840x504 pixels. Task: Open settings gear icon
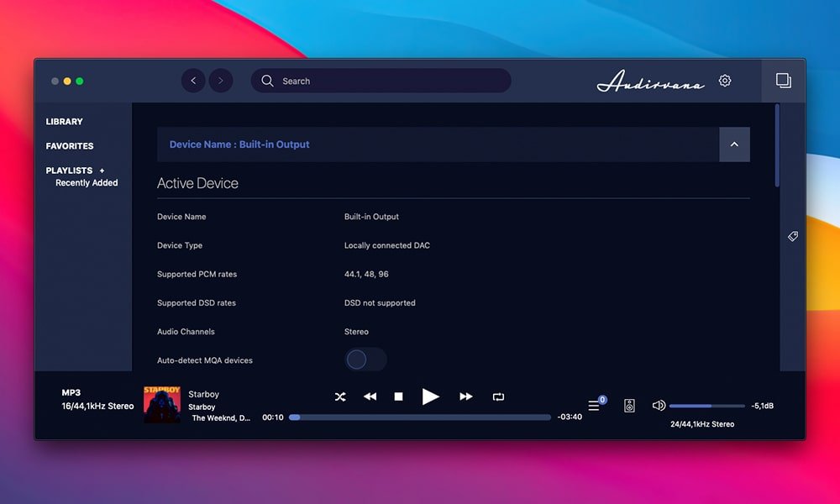pyautogui.click(x=725, y=81)
